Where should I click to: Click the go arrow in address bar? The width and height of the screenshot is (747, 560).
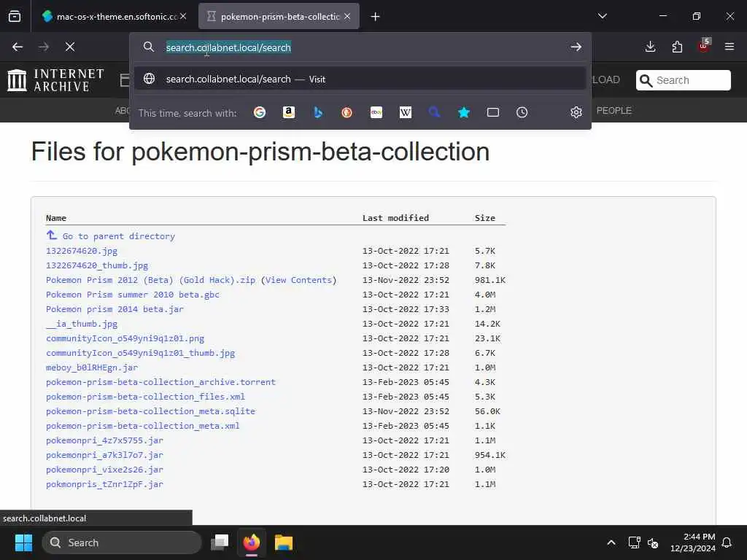tap(576, 47)
